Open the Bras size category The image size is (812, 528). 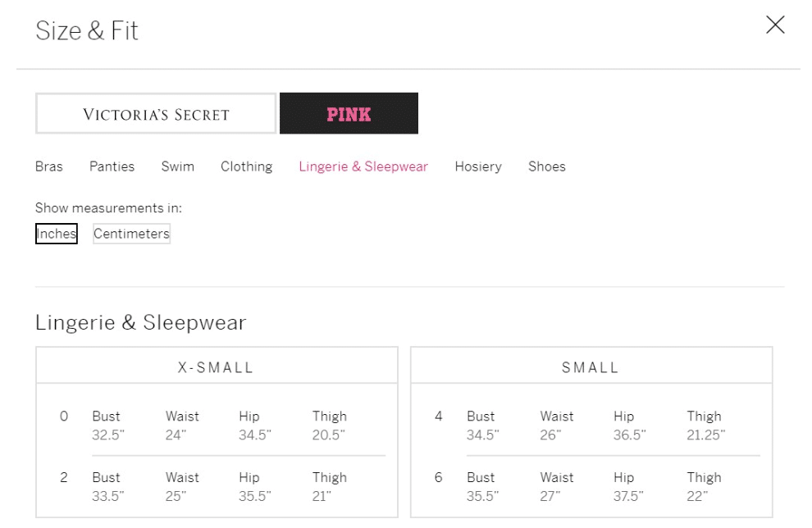click(49, 166)
